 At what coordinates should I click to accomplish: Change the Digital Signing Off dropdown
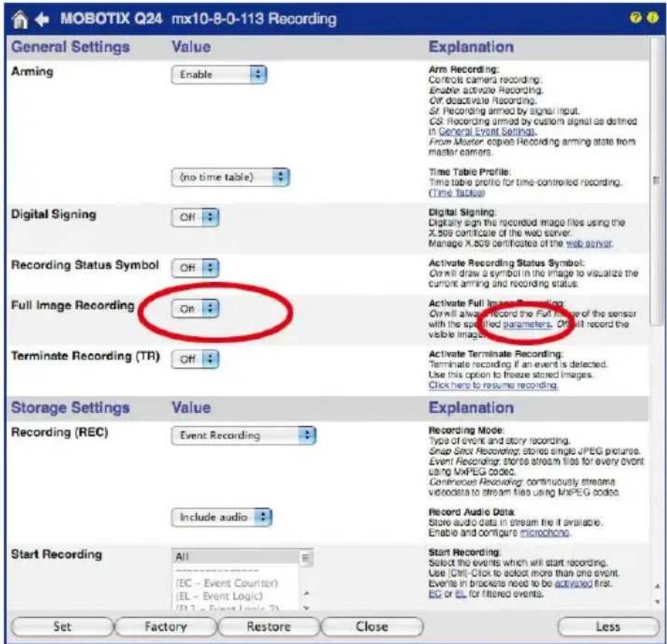pyautogui.click(x=195, y=217)
